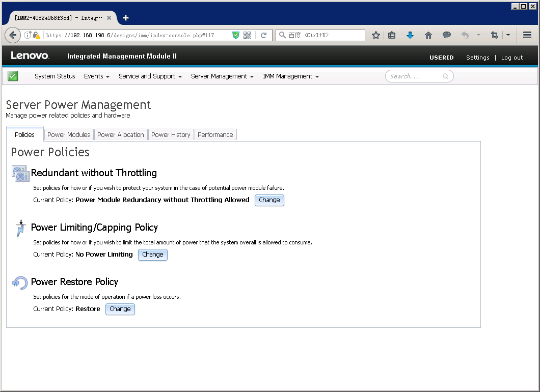The height and width of the screenshot is (392, 540).
Task: Switch to the Power Modules tab
Action: [x=69, y=134]
